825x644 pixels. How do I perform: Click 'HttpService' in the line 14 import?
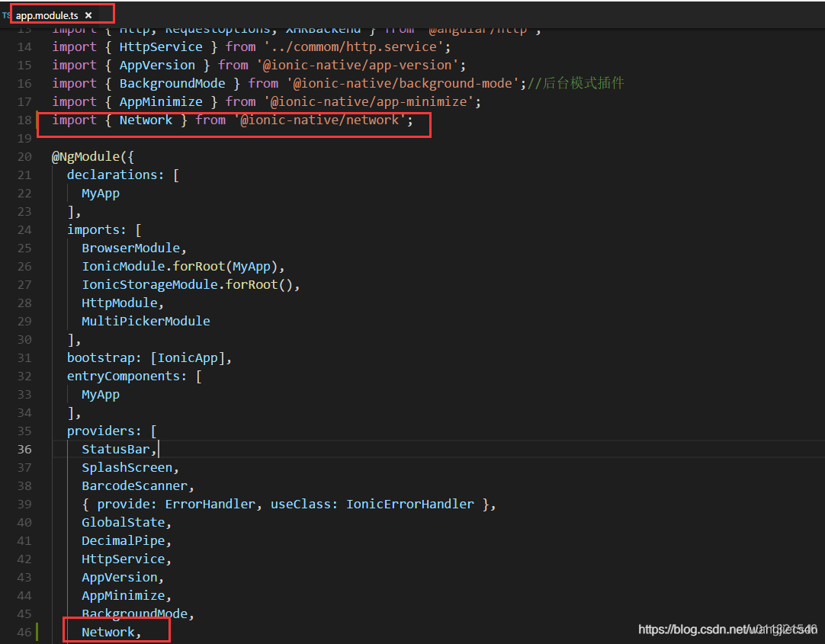point(160,46)
